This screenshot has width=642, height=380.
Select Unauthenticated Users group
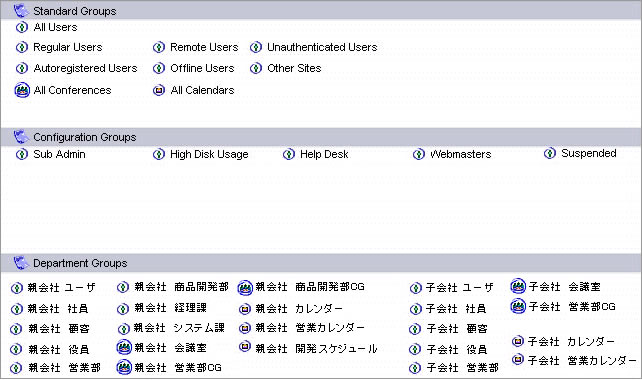(x=322, y=47)
